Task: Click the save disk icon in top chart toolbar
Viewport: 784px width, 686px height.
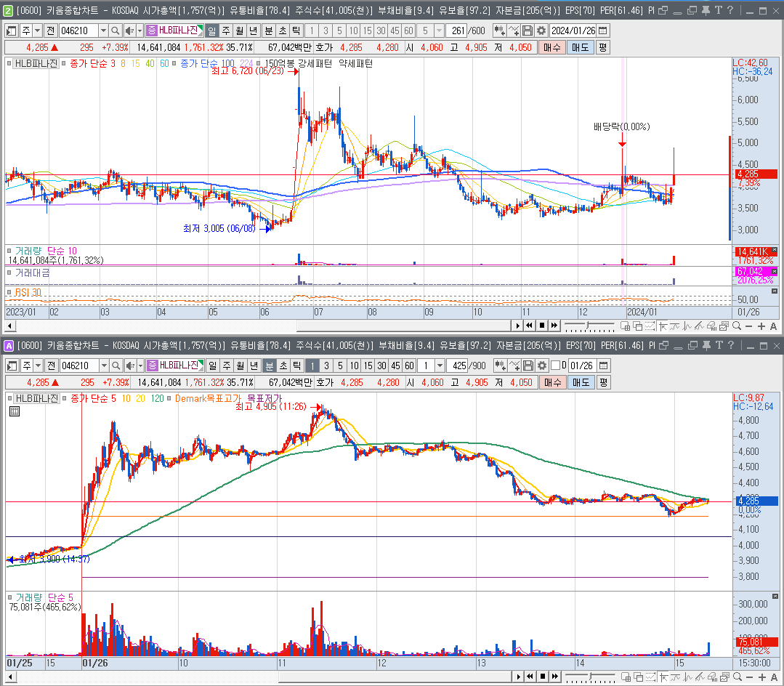Action: (527, 31)
